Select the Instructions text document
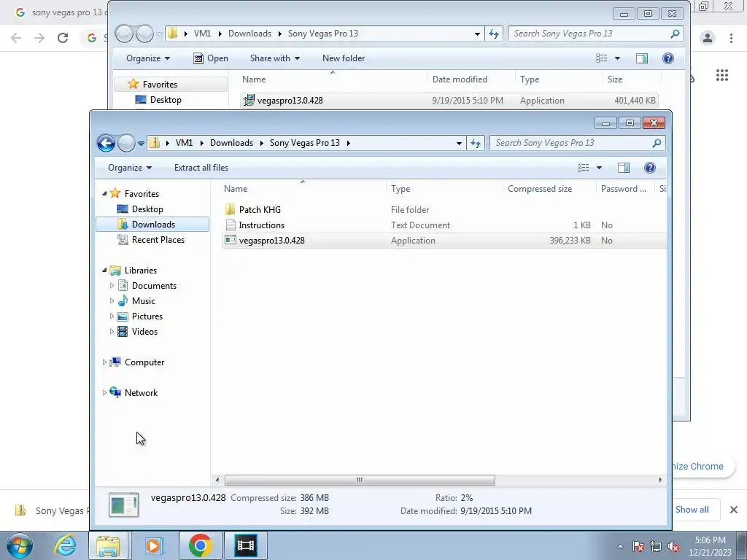This screenshot has width=747, height=560. point(261,225)
